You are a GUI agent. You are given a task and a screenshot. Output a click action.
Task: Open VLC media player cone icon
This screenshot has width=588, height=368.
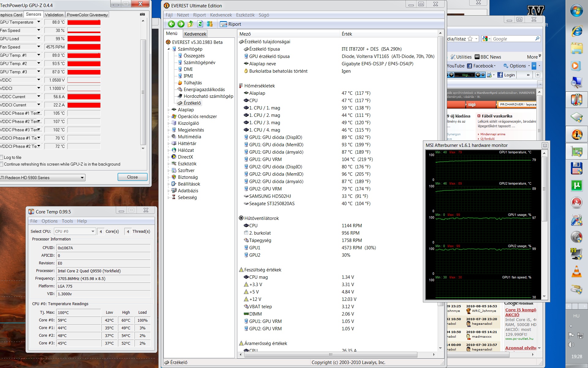point(576,271)
